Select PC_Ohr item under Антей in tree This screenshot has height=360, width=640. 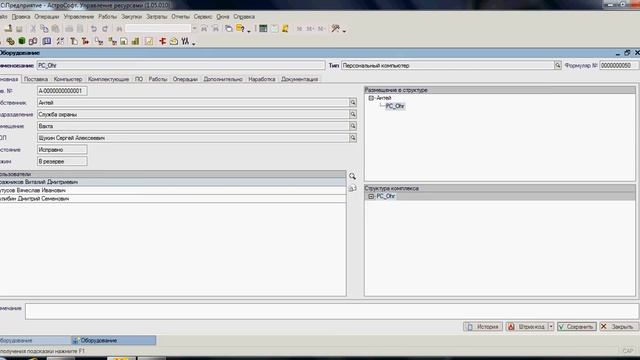395,106
